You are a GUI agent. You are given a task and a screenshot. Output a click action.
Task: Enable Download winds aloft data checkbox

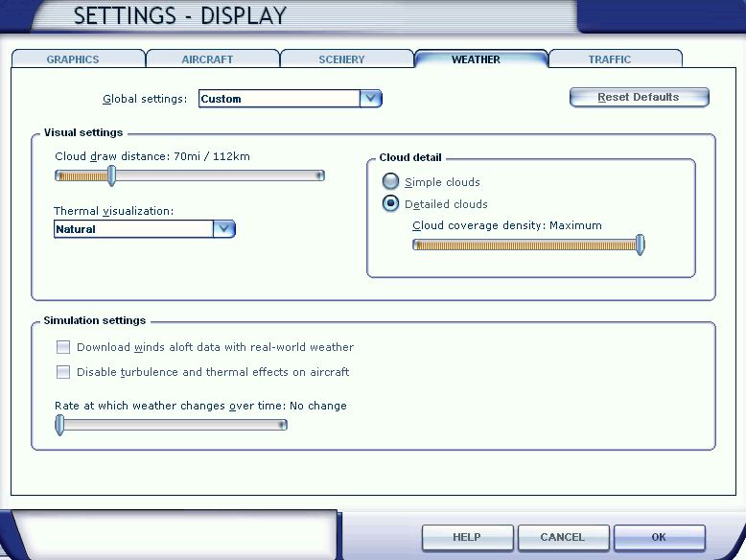[x=62, y=347]
